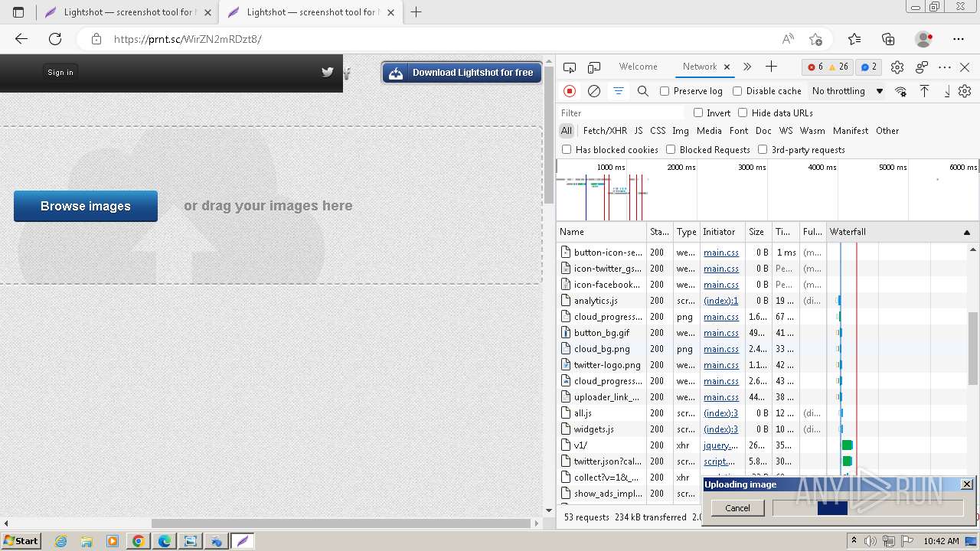Export HAR file with download arrow

tap(947, 91)
